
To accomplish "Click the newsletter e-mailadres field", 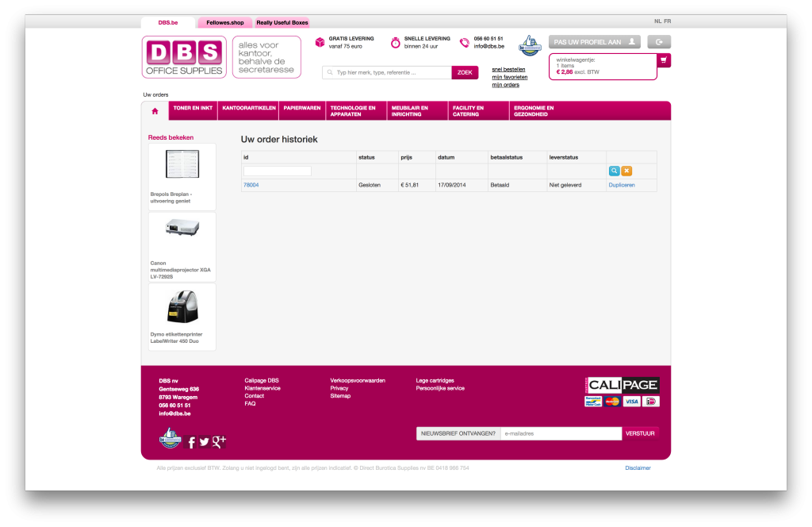I will coord(560,433).
